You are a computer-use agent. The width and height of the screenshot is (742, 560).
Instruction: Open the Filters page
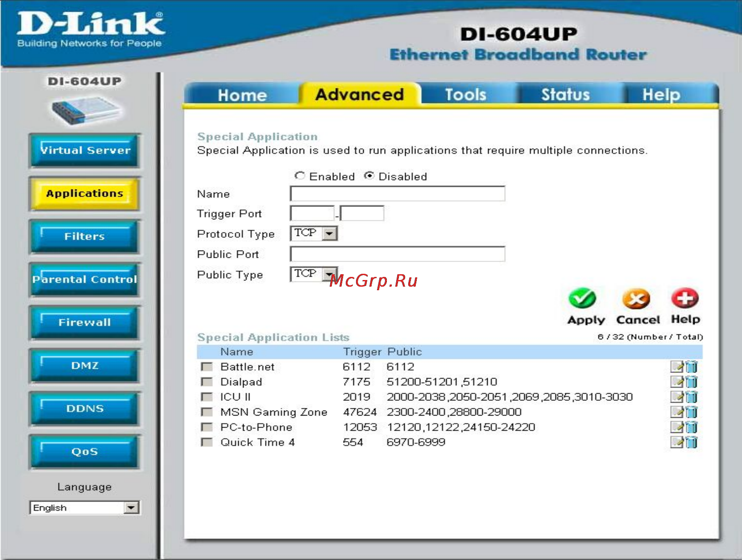click(x=85, y=237)
